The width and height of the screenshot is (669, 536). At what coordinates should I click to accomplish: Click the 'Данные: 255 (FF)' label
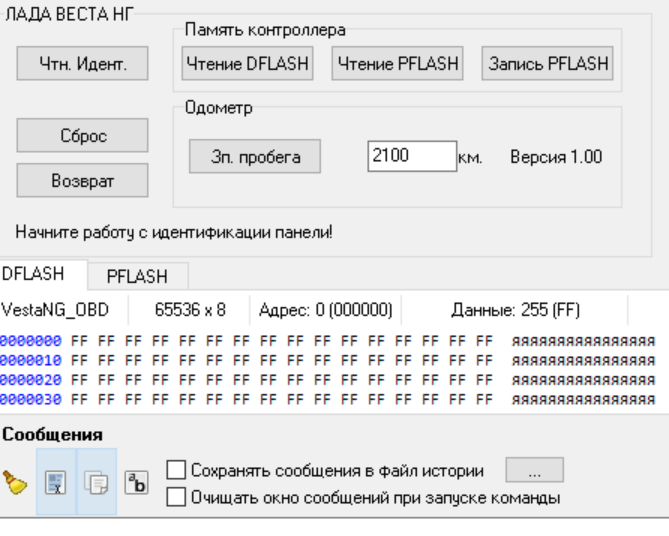pos(515,310)
